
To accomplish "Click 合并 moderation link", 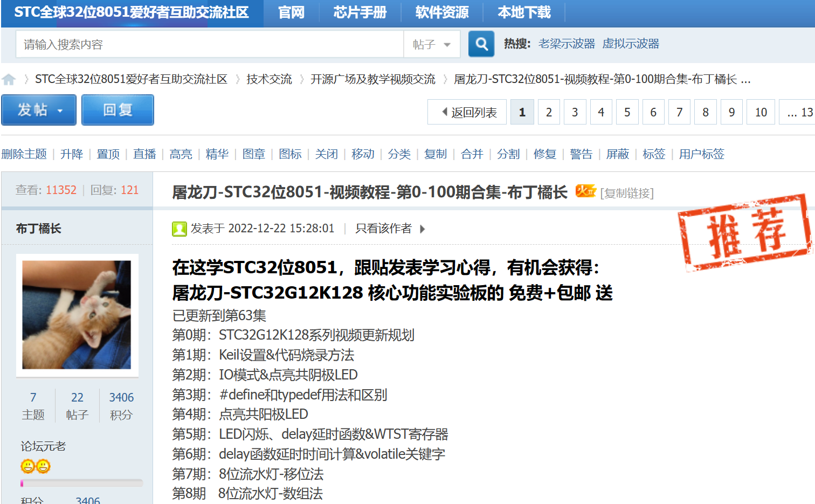I will tap(472, 154).
